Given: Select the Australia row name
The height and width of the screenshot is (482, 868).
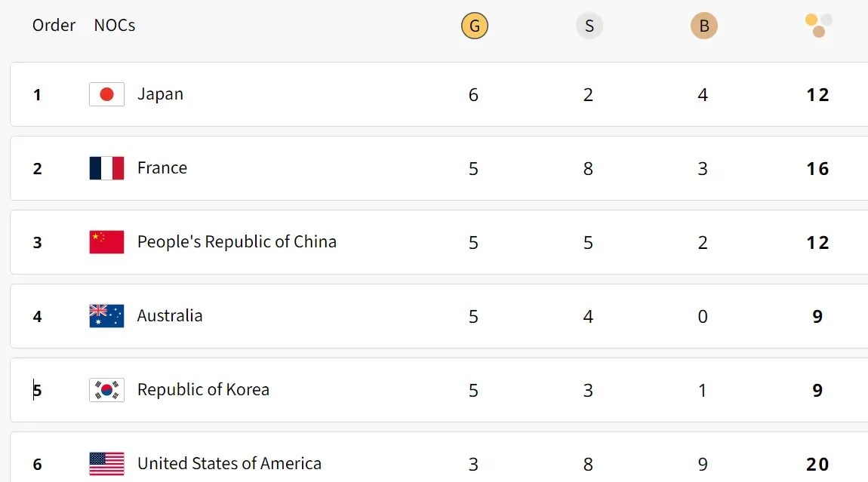Looking at the screenshot, I should tap(170, 316).
